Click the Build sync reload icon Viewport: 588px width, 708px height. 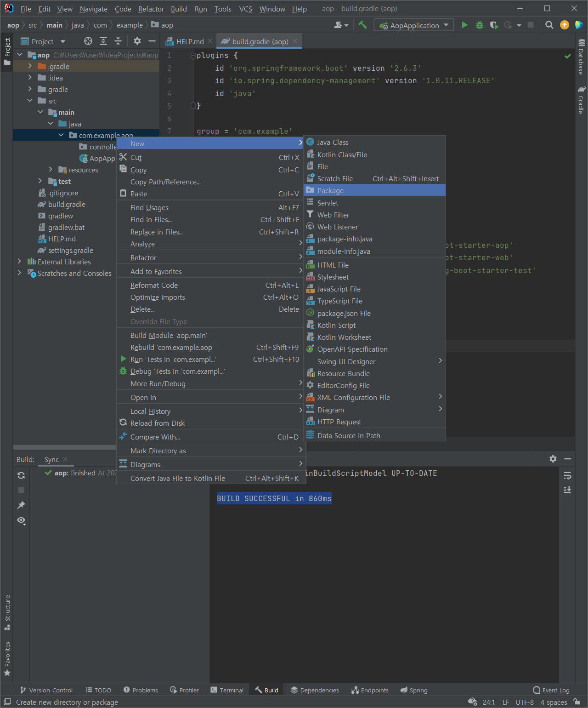pyautogui.click(x=21, y=475)
